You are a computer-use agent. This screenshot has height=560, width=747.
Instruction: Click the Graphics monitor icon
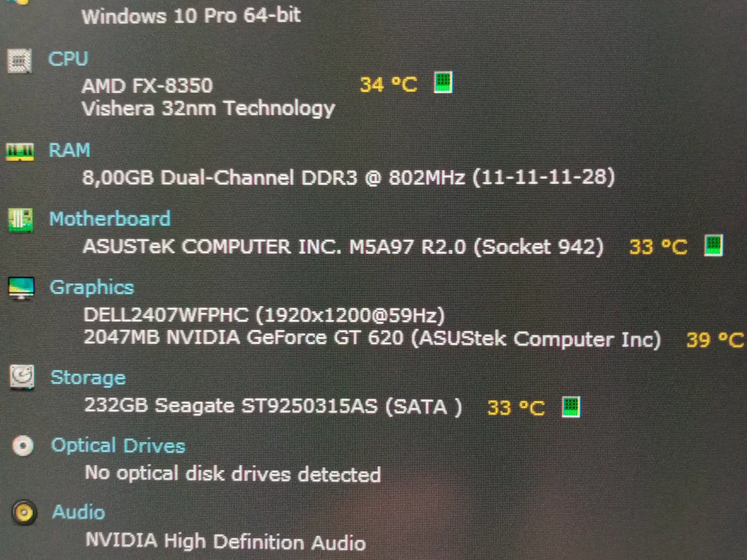click(x=21, y=288)
